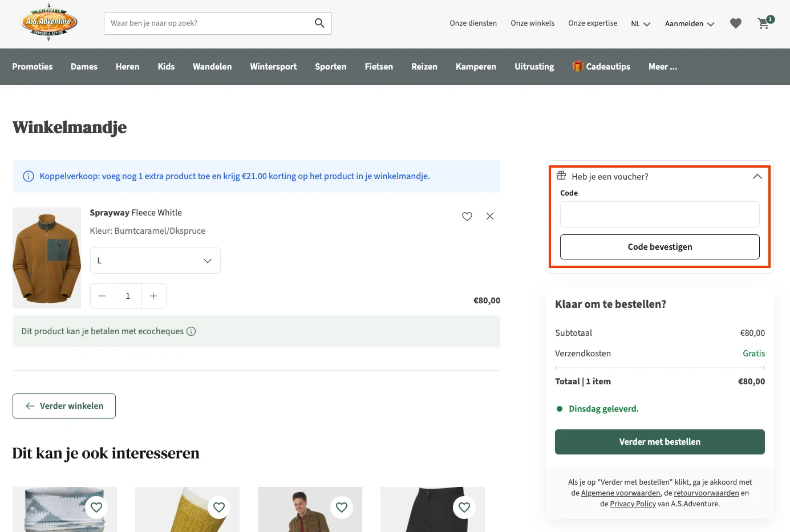The image size is (790, 532).
Task: Increase quantity with plus button
Action: coord(153,296)
